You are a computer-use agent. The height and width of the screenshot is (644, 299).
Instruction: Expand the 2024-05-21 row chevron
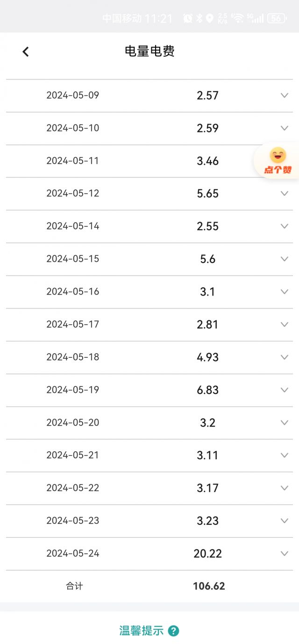[284, 456]
